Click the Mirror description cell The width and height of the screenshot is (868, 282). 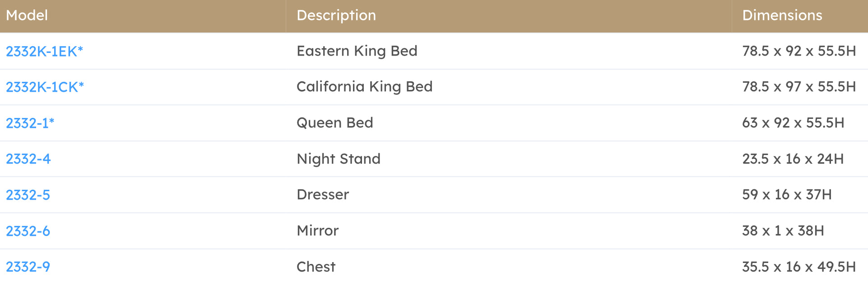tap(317, 231)
